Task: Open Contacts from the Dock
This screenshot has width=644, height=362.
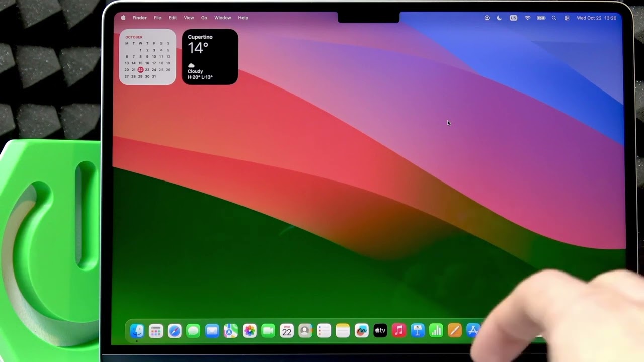Action: point(305,330)
